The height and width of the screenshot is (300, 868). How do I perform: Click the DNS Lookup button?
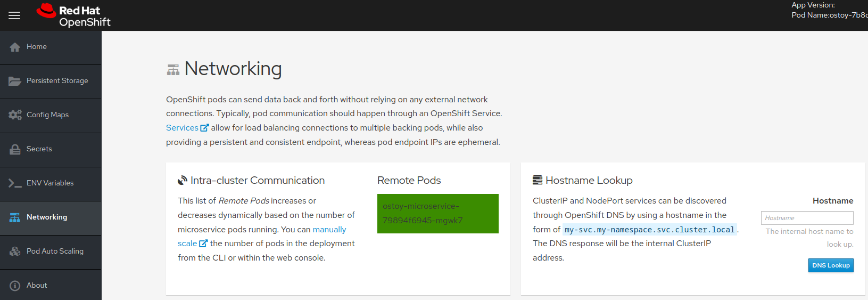(x=831, y=265)
